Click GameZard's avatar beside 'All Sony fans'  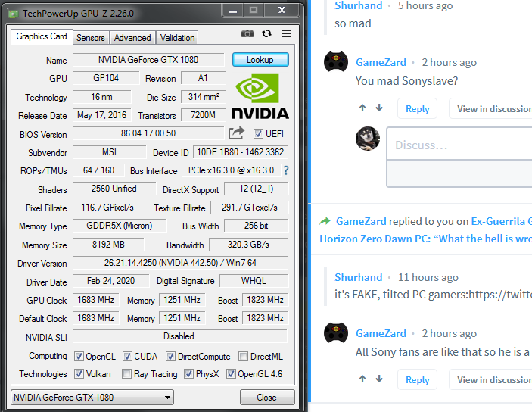[x=336, y=333]
